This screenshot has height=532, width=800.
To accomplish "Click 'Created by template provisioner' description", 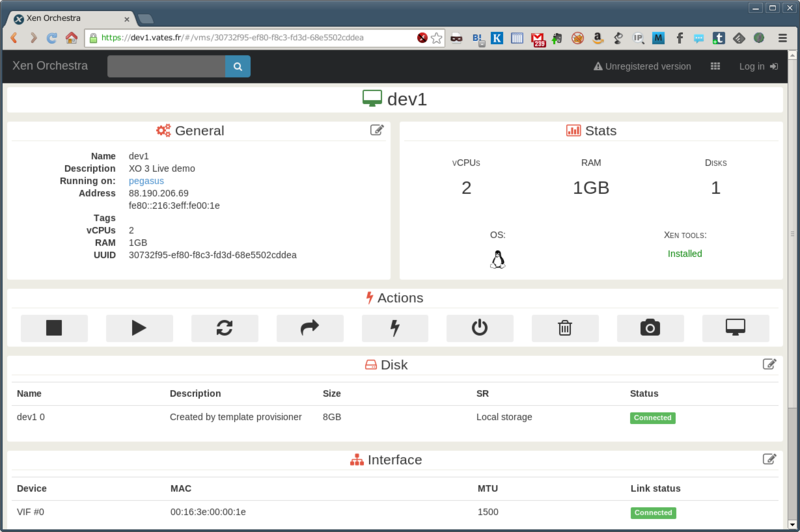I will click(x=236, y=417).
